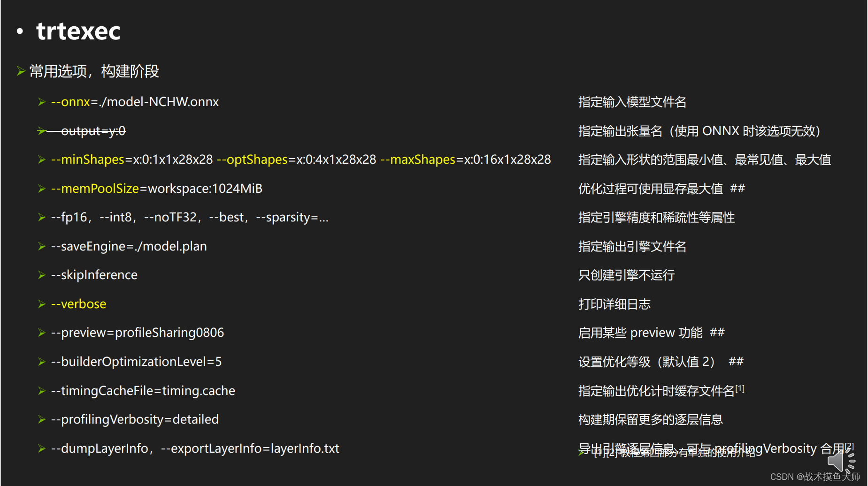Click the strikethrough output=y:0 option

tap(93, 131)
